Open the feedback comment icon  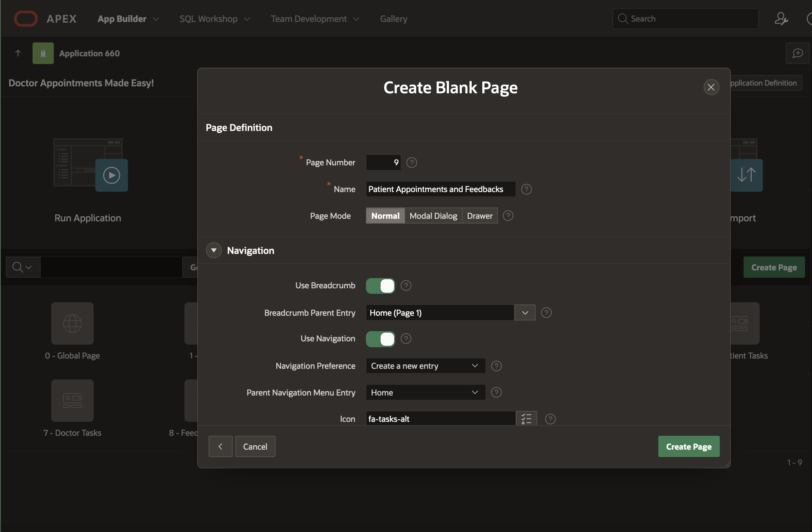(x=797, y=53)
